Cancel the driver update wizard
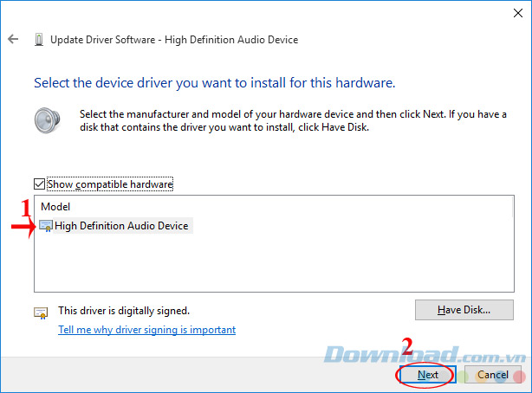The height and width of the screenshot is (393, 532). pos(493,375)
